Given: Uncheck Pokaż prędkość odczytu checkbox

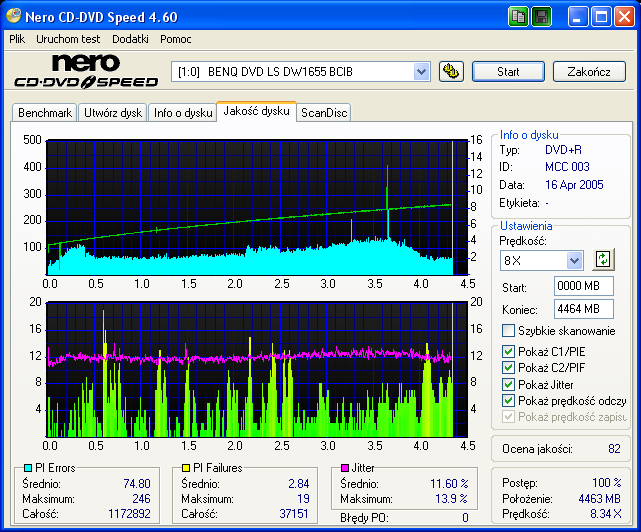Looking at the screenshot, I should coord(508,401).
